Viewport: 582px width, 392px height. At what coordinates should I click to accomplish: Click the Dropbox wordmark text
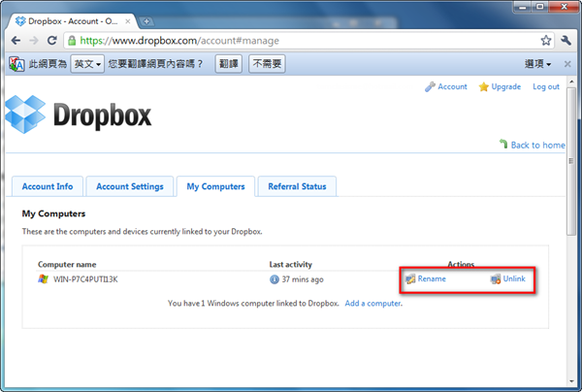[103, 115]
